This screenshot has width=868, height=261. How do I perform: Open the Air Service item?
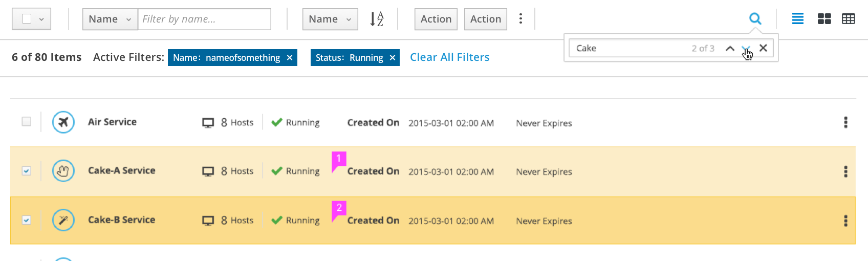(113, 122)
